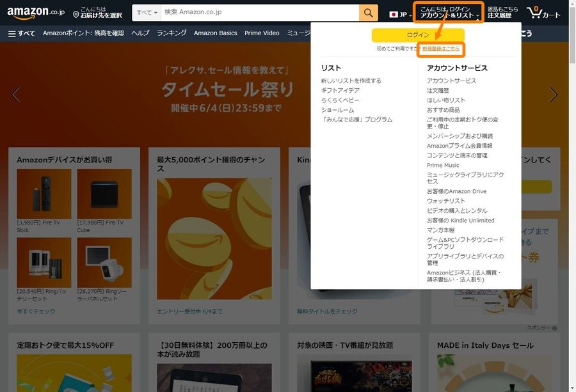Click Fire TV Stick thumbnail
Viewport: 576px width, 392px height.
[44, 194]
